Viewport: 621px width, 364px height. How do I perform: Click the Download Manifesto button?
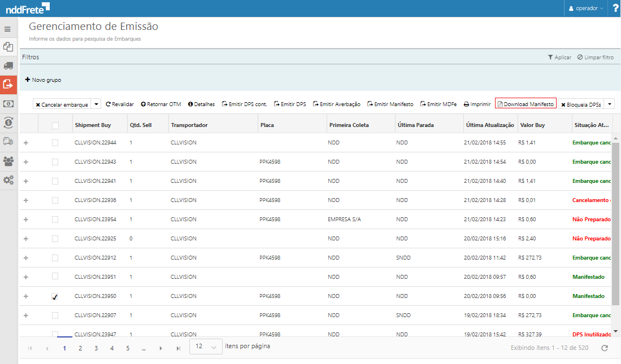(x=526, y=104)
